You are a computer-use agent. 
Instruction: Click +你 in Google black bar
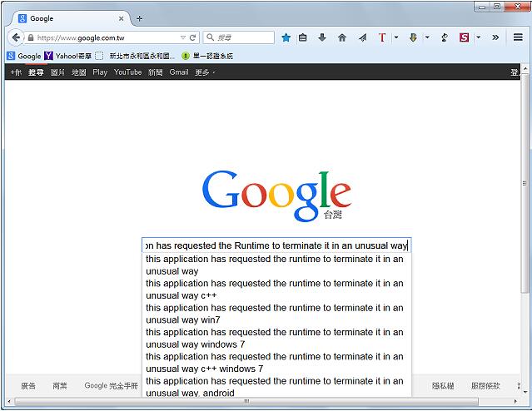16,72
